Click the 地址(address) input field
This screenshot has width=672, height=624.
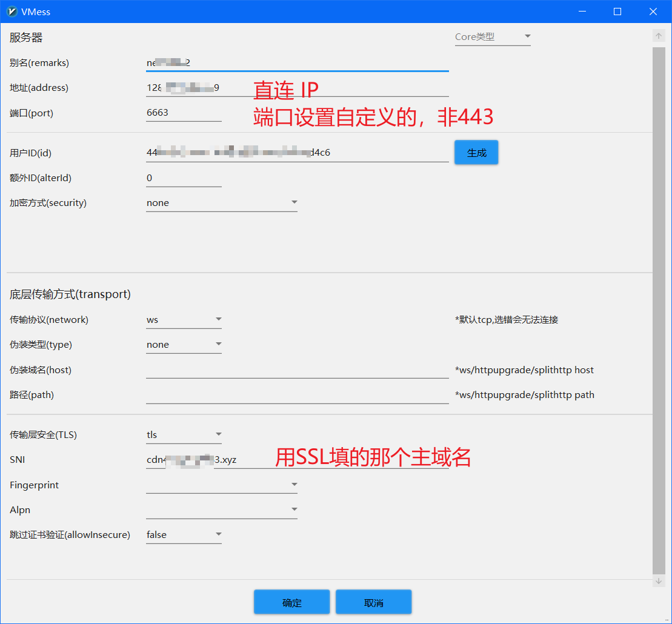pos(297,88)
